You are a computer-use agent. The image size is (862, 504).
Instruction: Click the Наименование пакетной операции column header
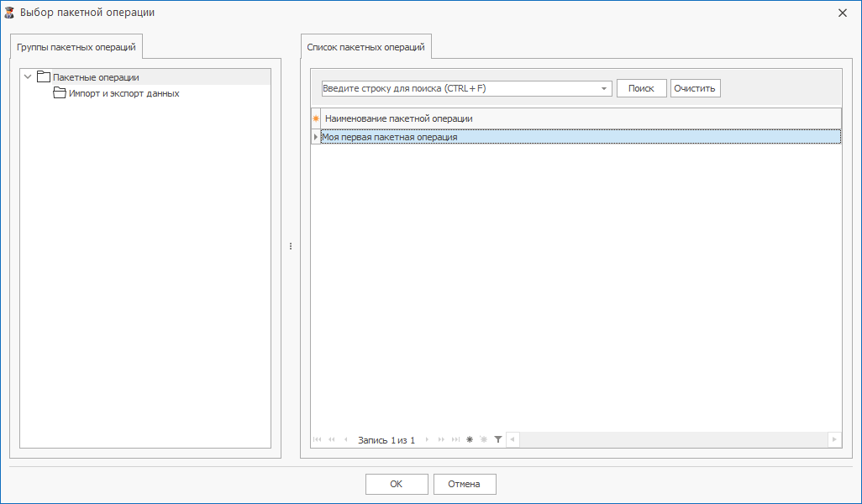pos(581,118)
